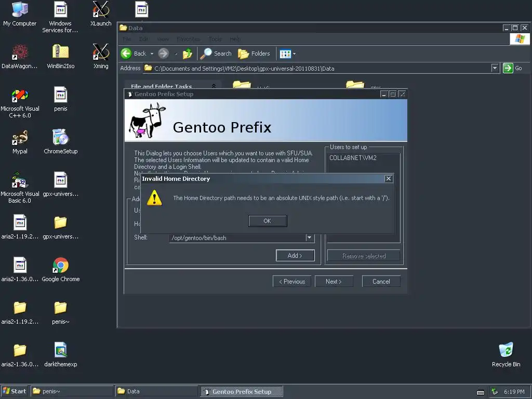Click the Add > button
Viewport: 532px width, 399px height.
[x=295, y=255]
